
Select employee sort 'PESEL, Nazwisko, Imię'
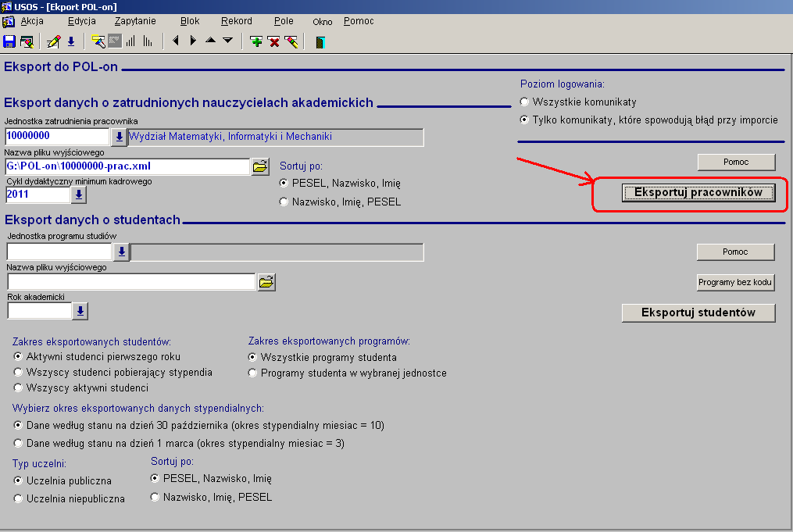pos(284,183)
